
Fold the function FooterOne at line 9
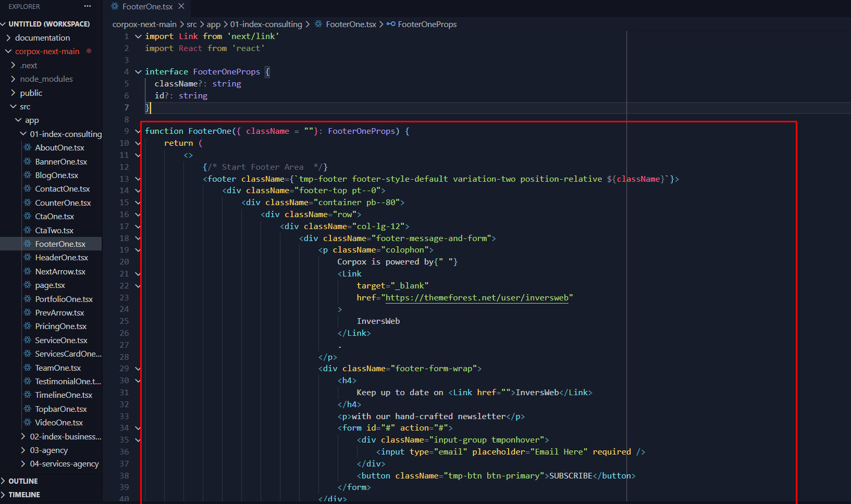(x=138, y=131)
